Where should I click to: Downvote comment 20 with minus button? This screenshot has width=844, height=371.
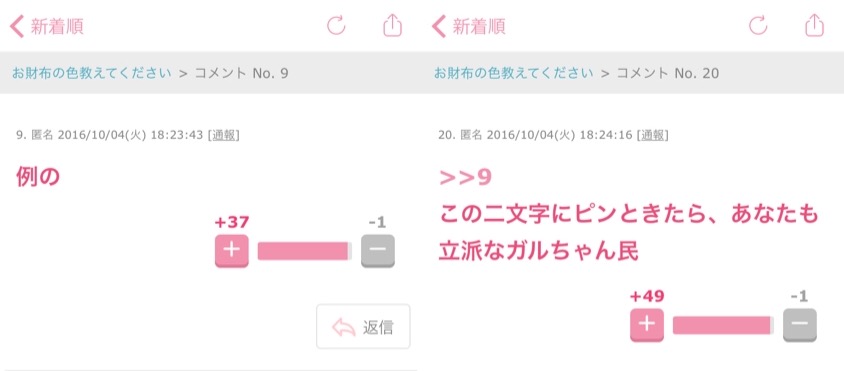coord(800,325)
